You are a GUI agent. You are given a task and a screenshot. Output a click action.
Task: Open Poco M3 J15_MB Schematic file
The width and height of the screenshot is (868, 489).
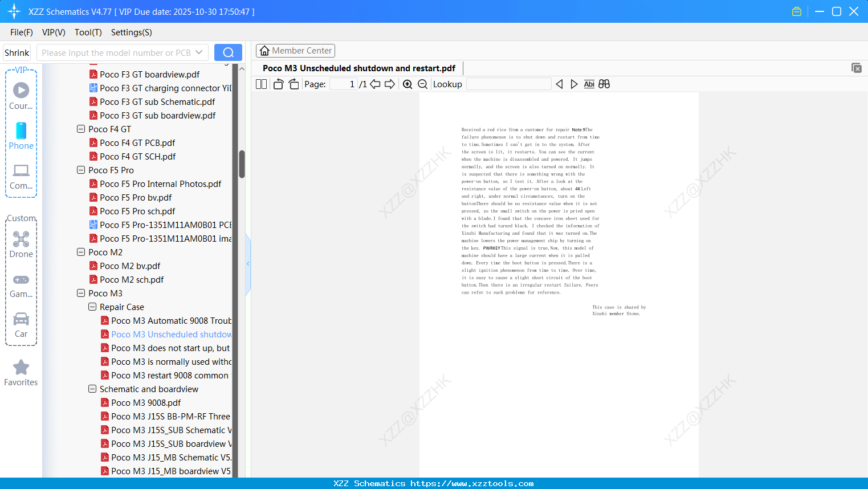(166, 458)
